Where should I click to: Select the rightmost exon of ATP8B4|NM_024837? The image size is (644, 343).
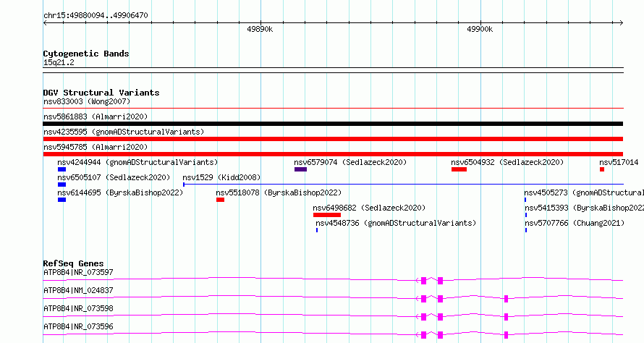506,299
